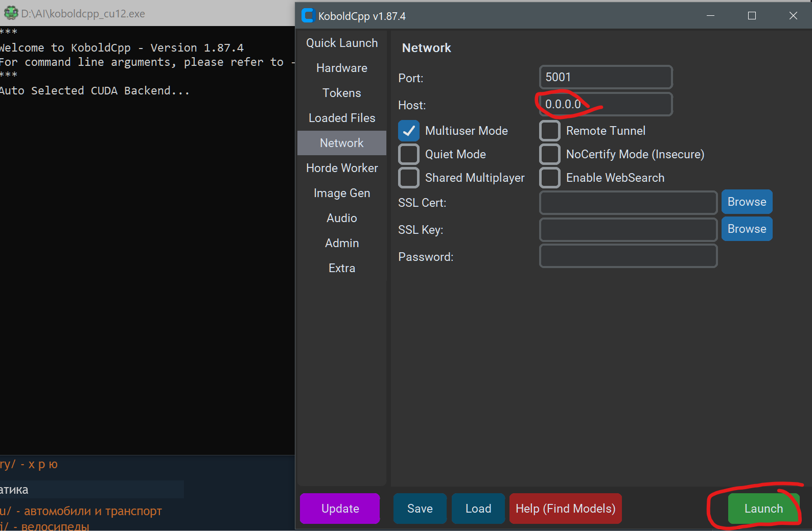Check the NoCertify Mode (Insecure) box
Image resolution: width=812 pixels, height=531 pixels.
550,154
